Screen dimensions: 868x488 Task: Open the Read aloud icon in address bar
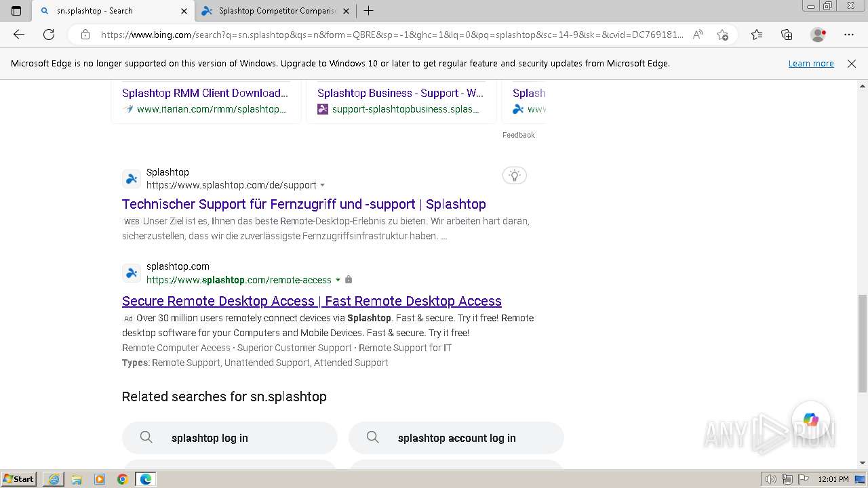(698, 35)
